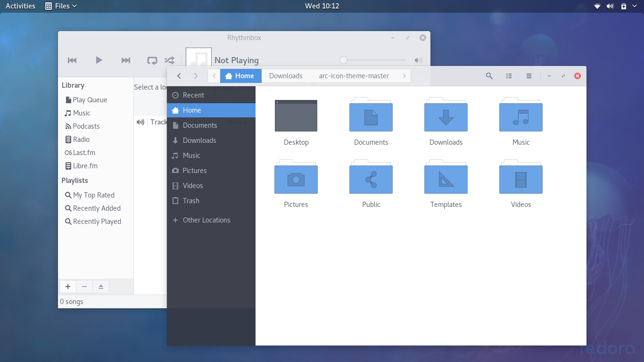Click Other Locations in the sidebar
This screenshot has width=644, height=362.
[x=206, y=220]
